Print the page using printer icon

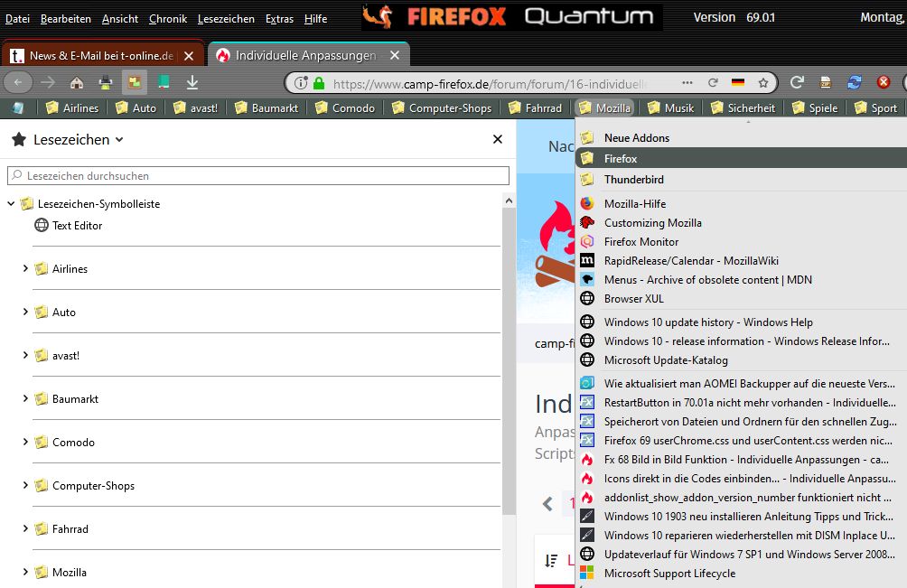click(106, 83)
